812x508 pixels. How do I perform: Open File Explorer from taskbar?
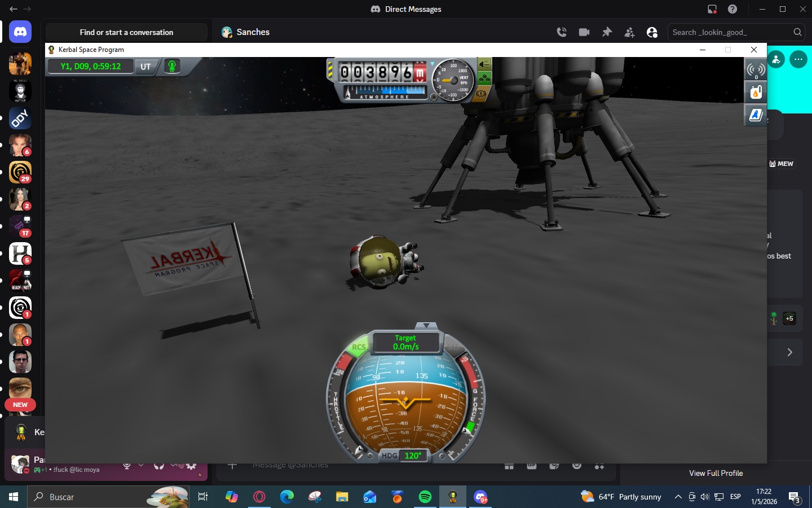[342, 497]
